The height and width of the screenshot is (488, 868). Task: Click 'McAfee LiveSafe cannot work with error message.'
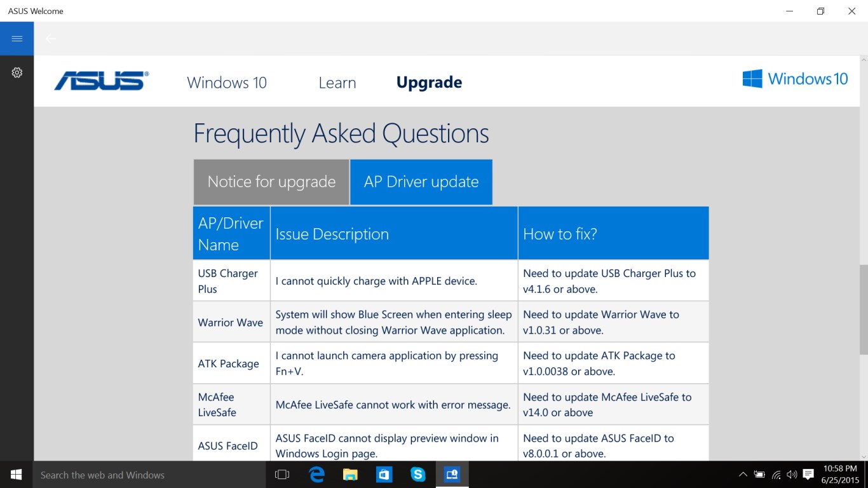393,405
